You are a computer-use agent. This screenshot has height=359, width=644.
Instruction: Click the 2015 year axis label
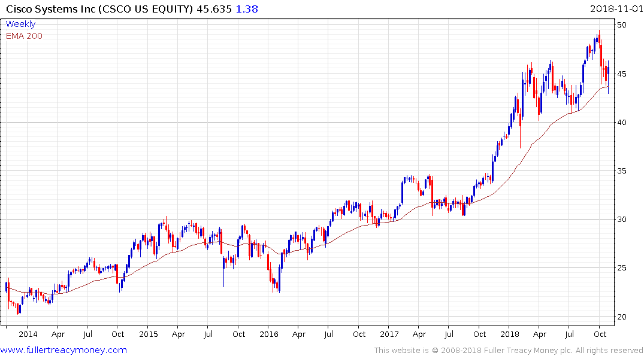click(x=148, y=334)
